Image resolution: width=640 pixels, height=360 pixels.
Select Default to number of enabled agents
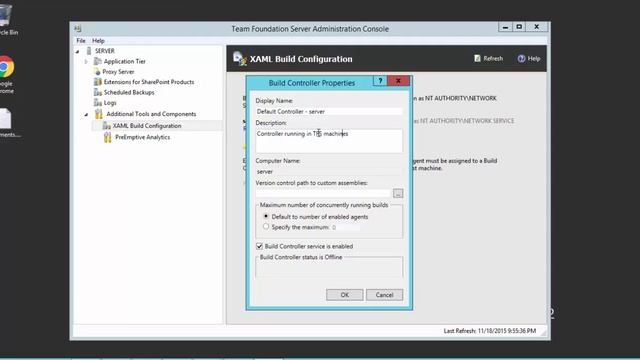click(266, 216)
